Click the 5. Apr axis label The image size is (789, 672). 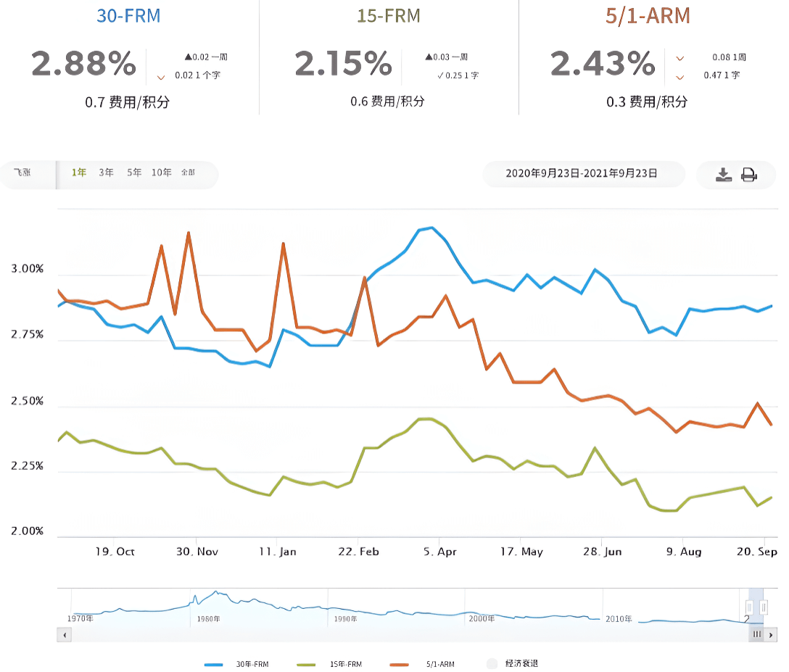[x=439, y=552]
